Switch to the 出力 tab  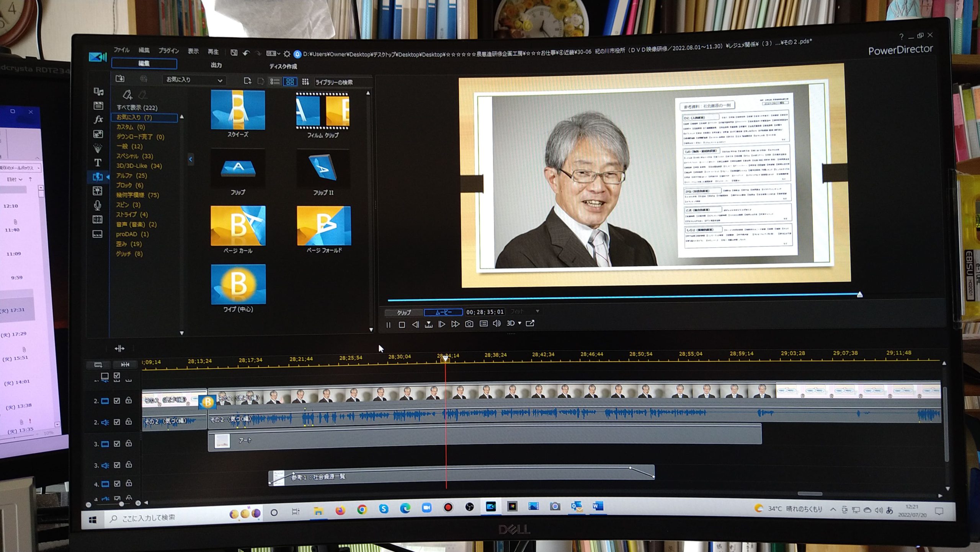[x=216, y=65]
